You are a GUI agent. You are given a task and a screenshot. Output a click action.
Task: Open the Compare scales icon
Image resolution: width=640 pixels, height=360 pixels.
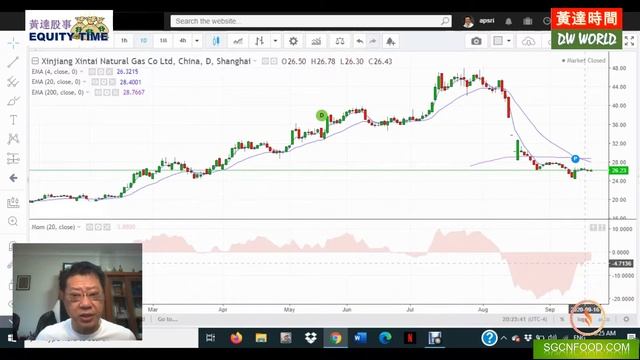(x=340, y=41)
